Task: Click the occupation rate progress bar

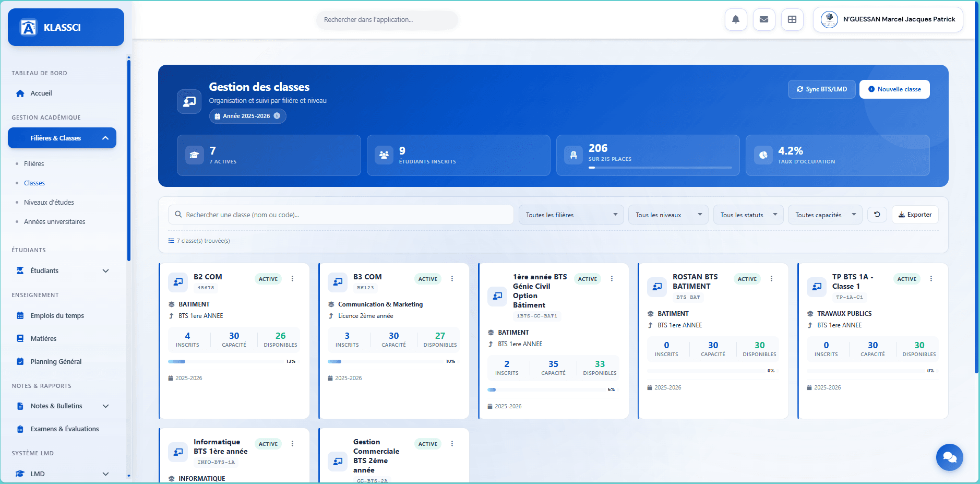Action: [x=660, y=168]
